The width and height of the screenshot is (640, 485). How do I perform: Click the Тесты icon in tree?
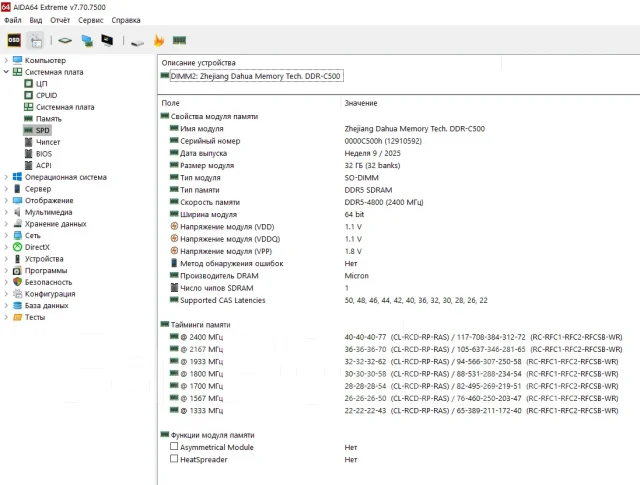17,317
